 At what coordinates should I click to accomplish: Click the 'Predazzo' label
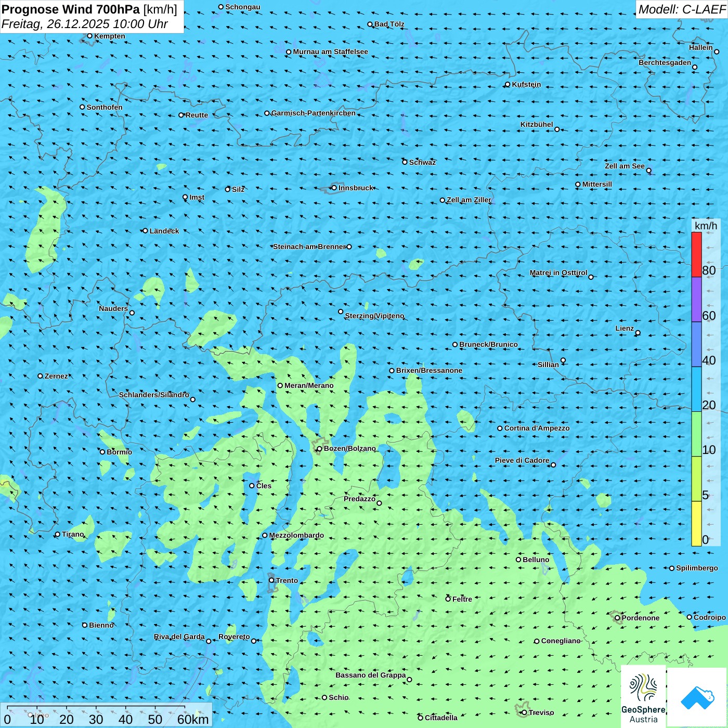tap(359, 499)
